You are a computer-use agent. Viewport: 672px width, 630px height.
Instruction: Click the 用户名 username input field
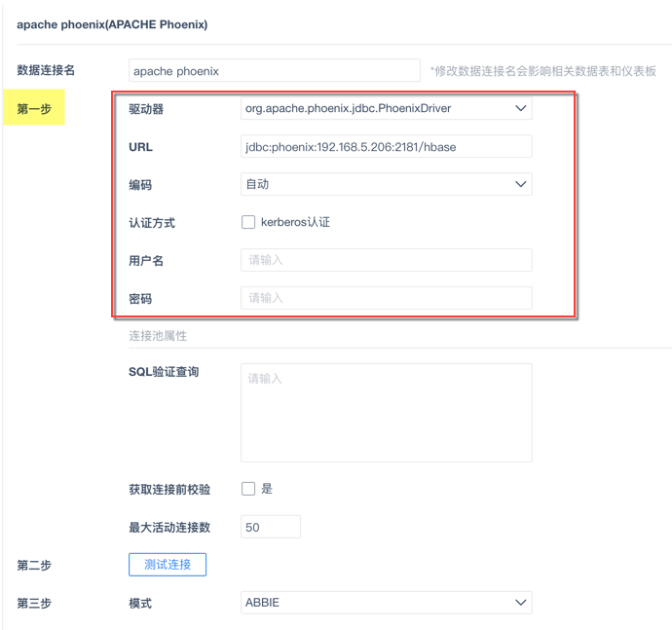tap(386, 260)
